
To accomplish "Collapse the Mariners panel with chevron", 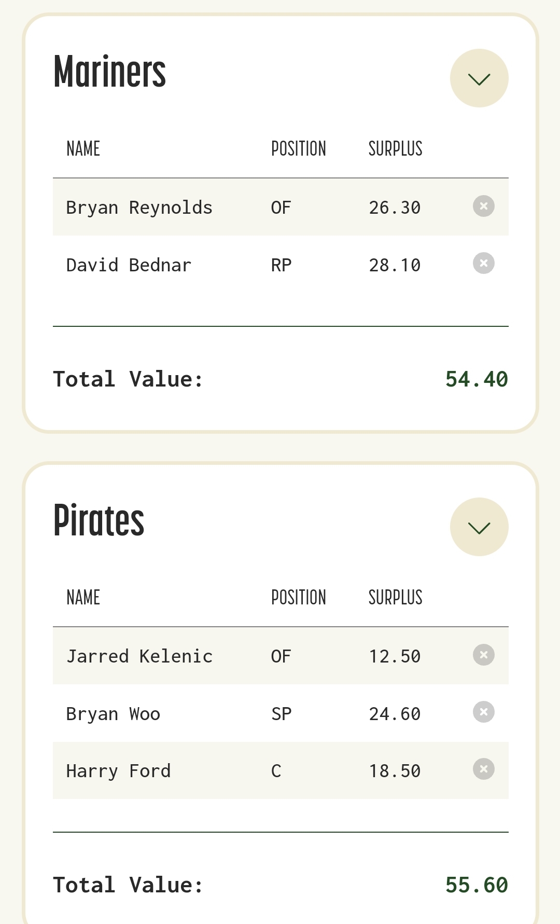I will pyautogui.click(x=479, y=78).
